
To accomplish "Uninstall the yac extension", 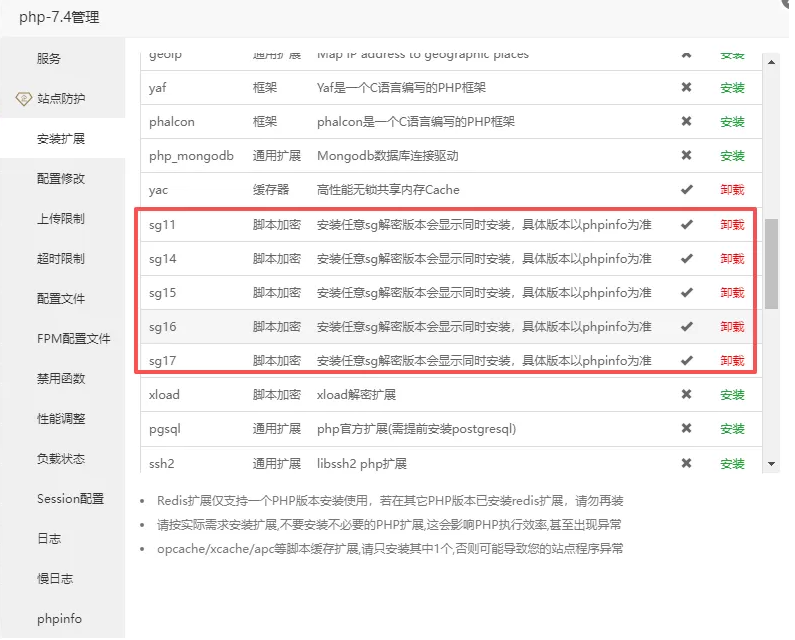I will (732, 190).
